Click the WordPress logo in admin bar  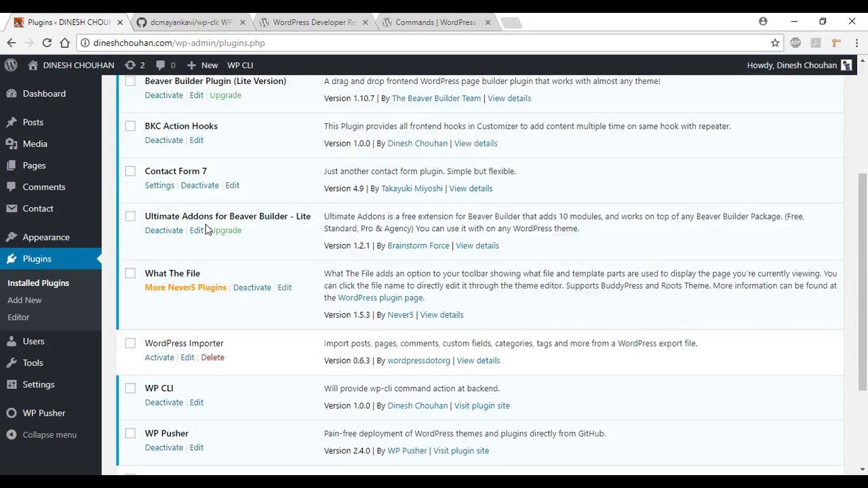point(11,65)
